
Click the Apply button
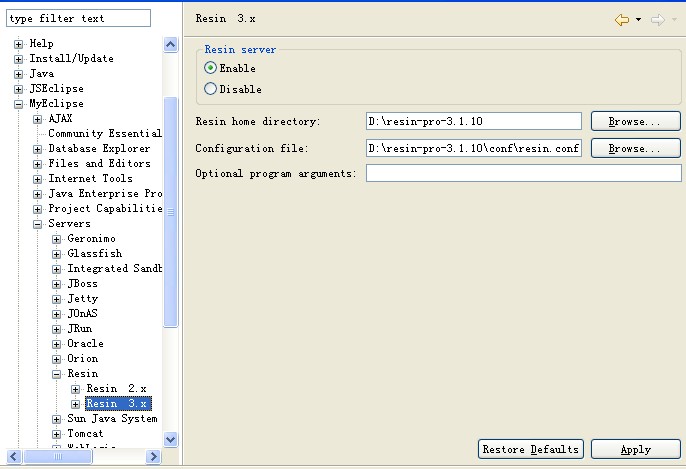636,449
